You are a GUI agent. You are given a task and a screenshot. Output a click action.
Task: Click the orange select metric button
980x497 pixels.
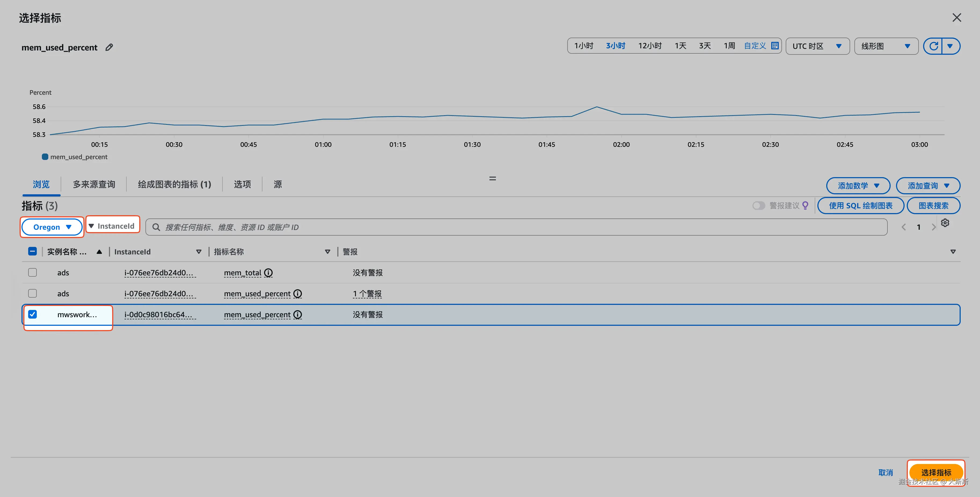coord(936,472)
